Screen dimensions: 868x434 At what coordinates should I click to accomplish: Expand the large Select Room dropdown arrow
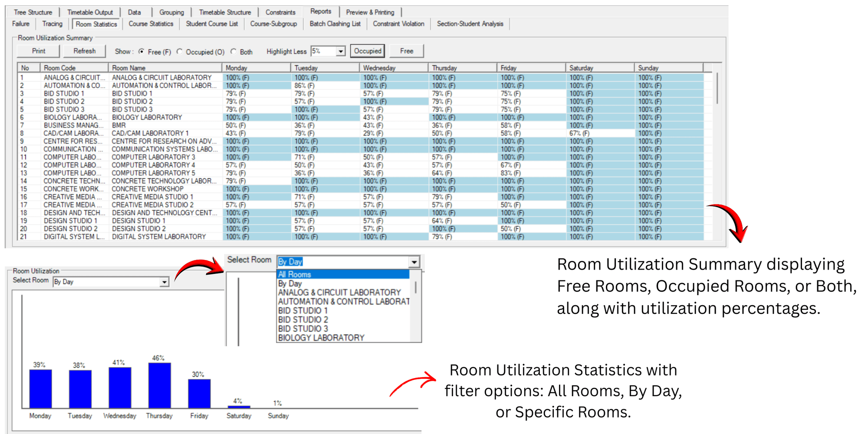(x=414, y=262)
